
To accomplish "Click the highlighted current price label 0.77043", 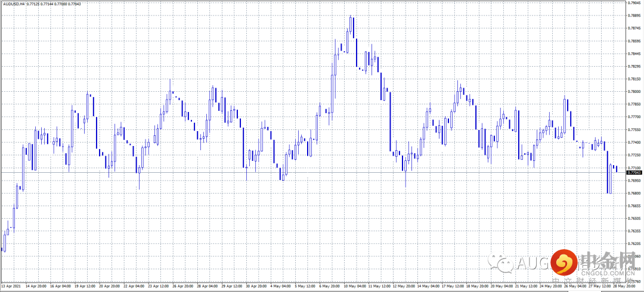I will point(634,173).
